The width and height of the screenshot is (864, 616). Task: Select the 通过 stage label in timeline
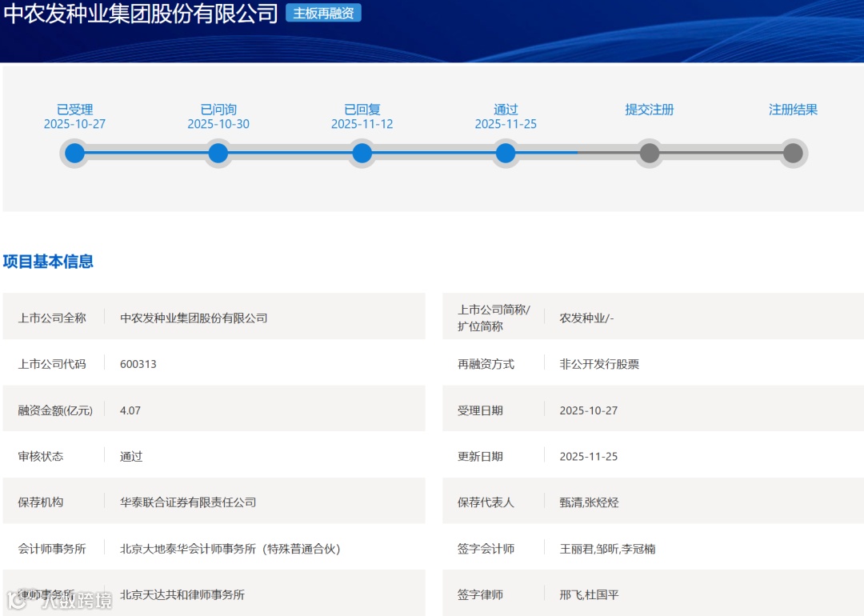point(506,109)
